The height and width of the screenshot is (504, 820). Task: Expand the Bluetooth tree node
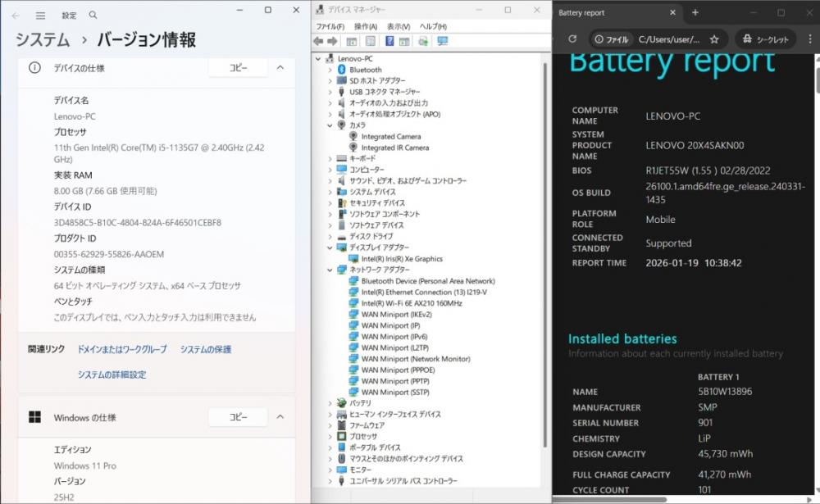(x=330, y=70)
